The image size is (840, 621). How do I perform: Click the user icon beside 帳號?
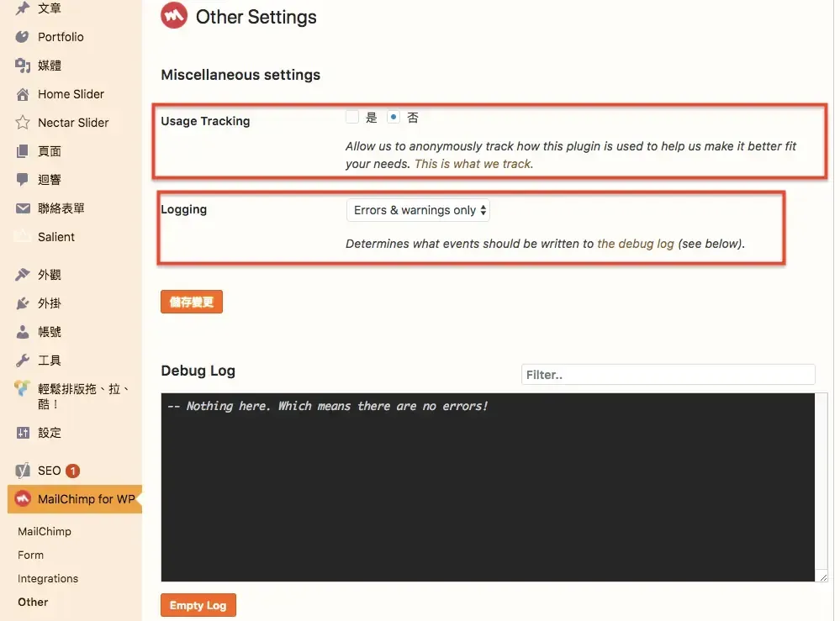point(22,332)
